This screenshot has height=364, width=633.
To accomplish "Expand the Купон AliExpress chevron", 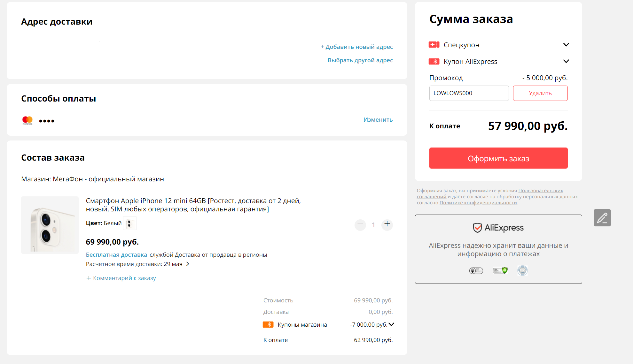I will tap(566, 61).
